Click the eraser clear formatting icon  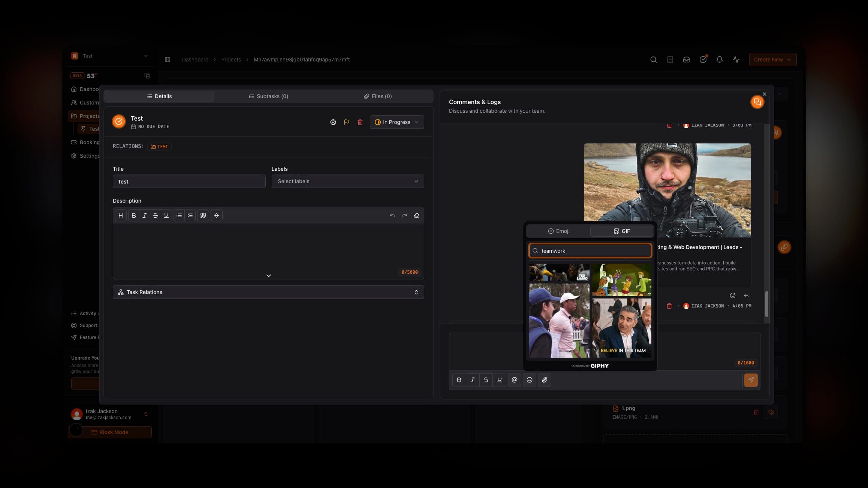click(416, 215)
